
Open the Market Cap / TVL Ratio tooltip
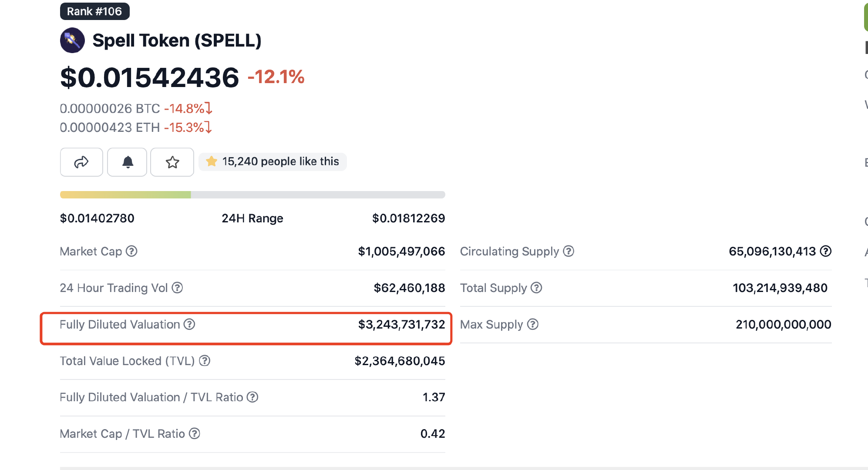(194, 433)
